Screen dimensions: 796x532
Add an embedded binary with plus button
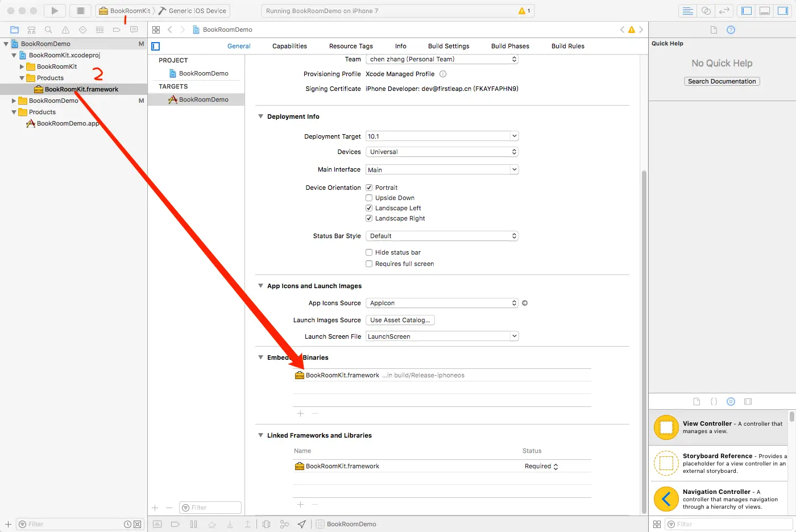tap(300, 413)
